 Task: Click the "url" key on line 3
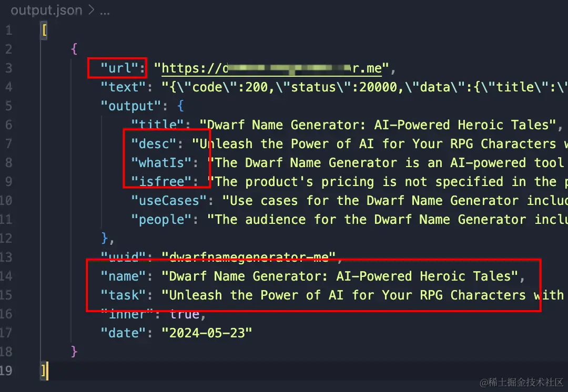120,68
